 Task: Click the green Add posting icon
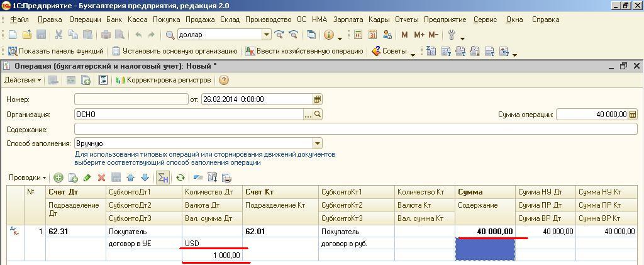[58, 178]
